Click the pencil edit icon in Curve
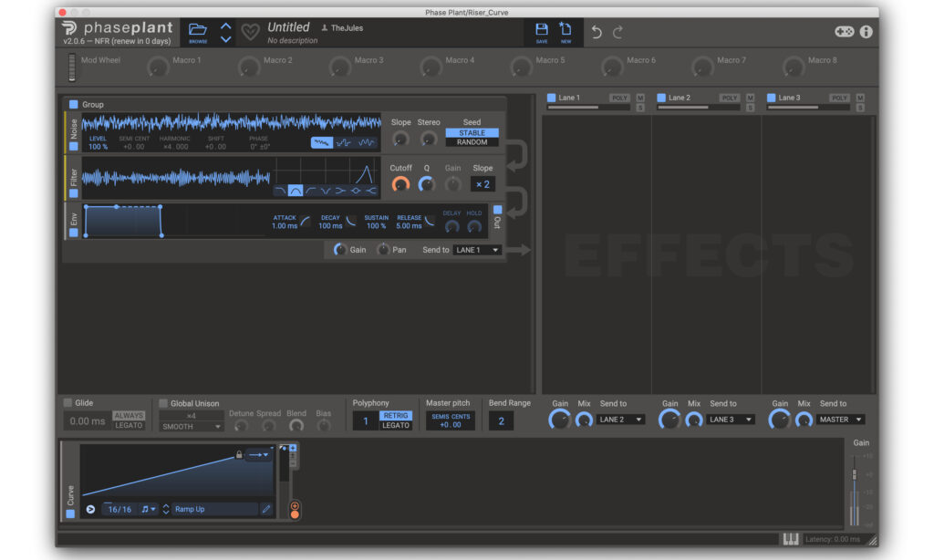Viewport: 934px width, 560px height. tap(266, 509)
